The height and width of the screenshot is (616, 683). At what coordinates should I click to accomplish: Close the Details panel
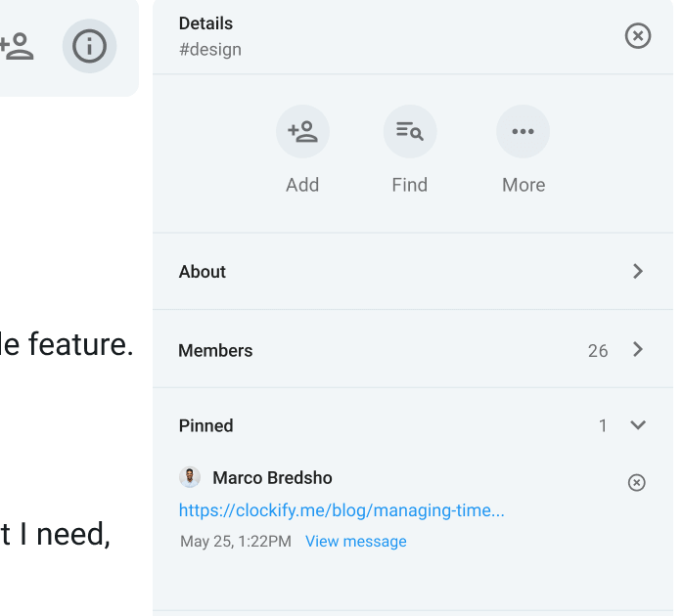point(638,36)
